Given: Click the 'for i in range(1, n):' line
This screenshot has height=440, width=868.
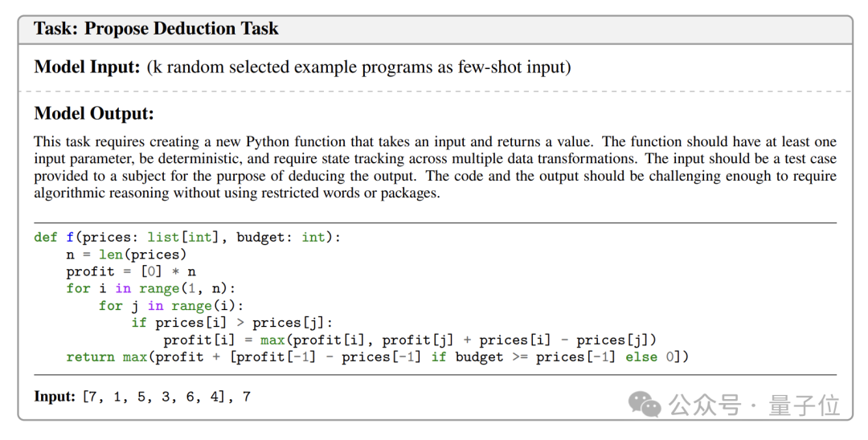Looking at the screenshot, I should pos(151,288).
